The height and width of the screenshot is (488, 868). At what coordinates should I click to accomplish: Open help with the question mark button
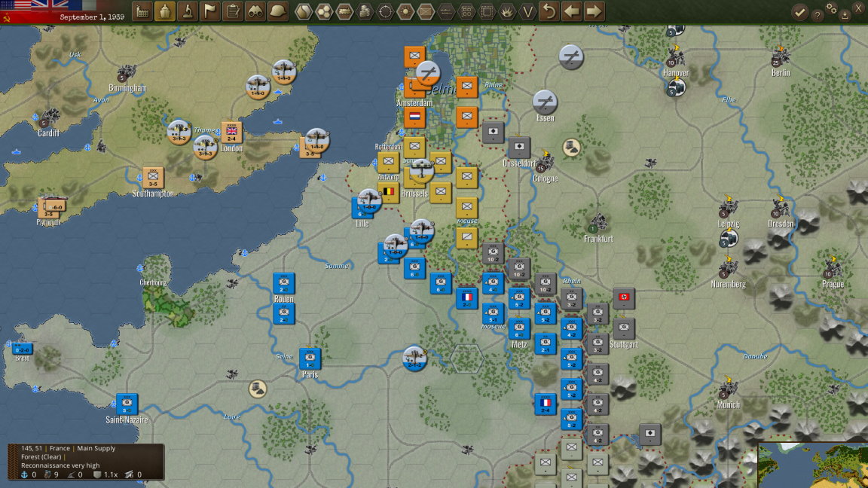click(x=817, y=16)
